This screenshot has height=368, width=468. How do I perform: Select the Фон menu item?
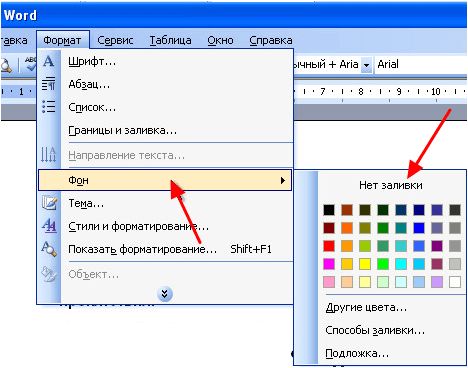pyautogui.click(x=165, y=180)
